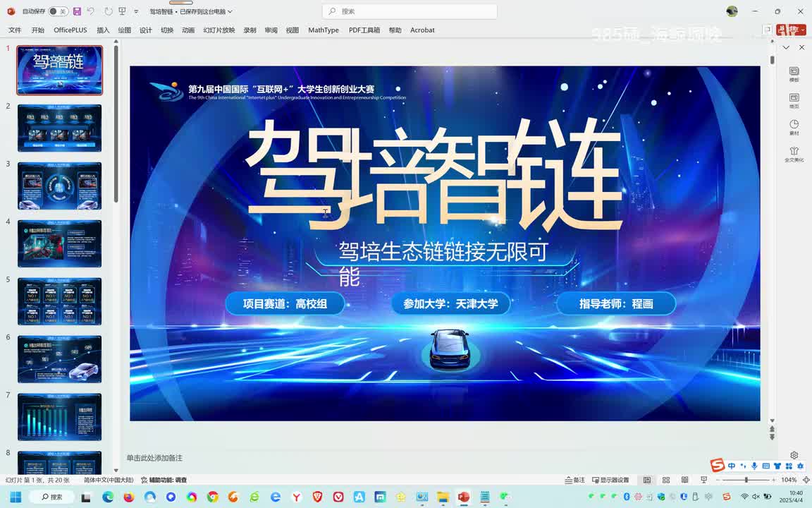
Task: Click 简体中文(中国大陆) language status
Action: tap(109, 480)
